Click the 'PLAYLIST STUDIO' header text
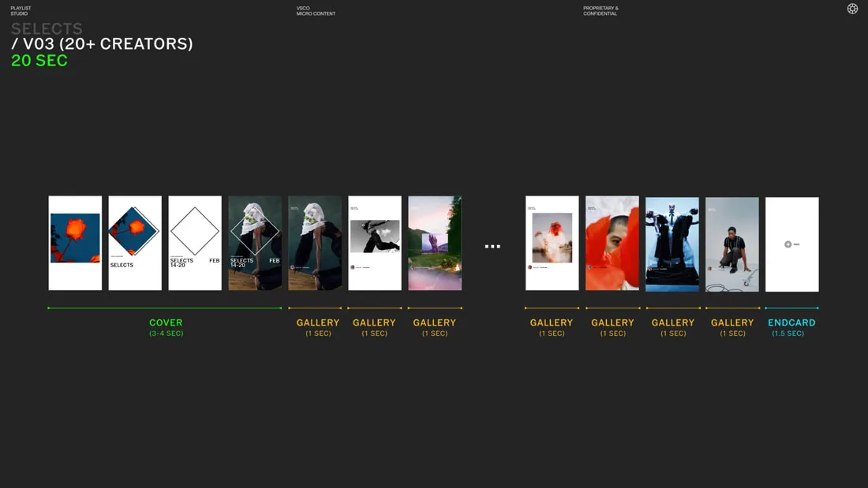Viewport: 868px width, 488px height. coord(21,11)
